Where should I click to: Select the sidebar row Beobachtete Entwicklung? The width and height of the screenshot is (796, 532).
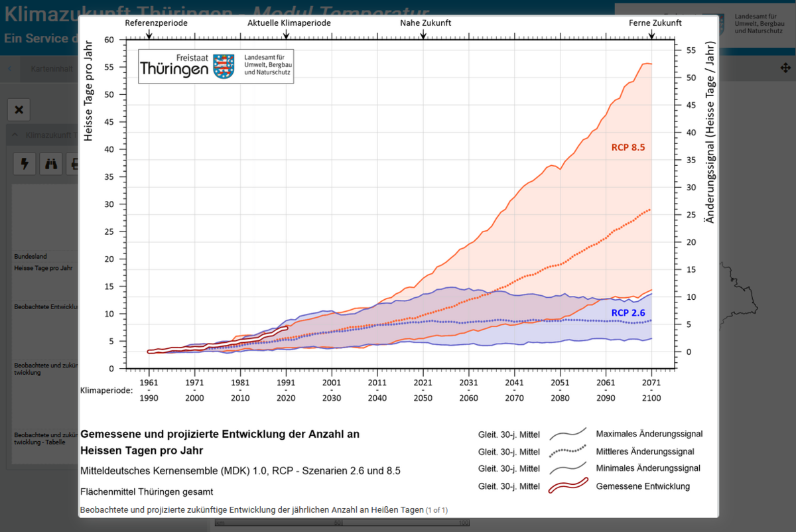[x=46, y=307]
